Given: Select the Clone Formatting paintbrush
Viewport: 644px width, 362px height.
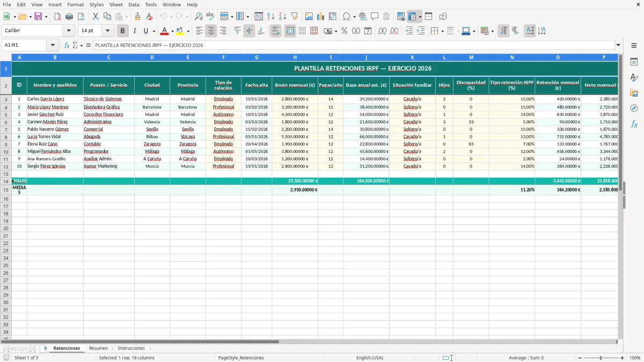Looking at the screenshot, I should click(x=138, y=17).
